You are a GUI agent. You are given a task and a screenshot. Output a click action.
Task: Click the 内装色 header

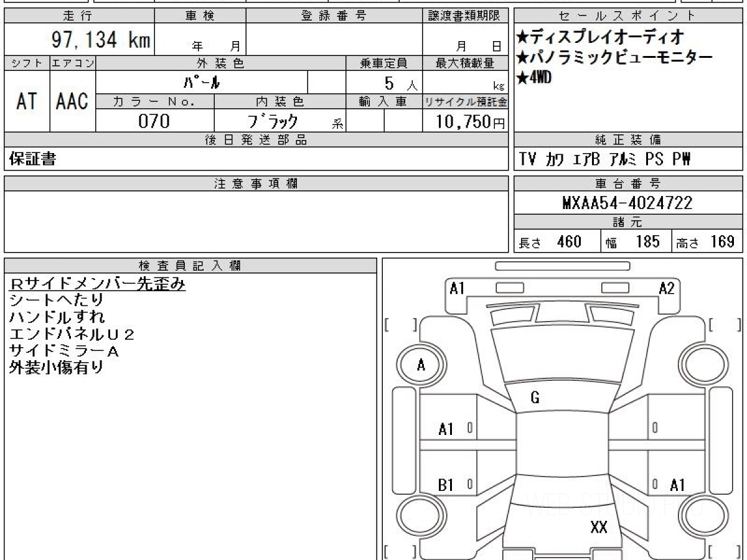point(280,101)
